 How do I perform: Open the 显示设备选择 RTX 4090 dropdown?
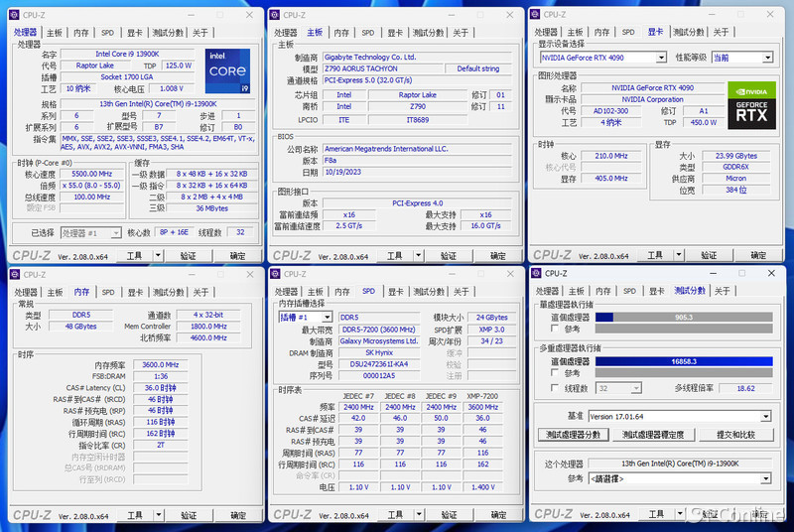click(x=661, y=58)
